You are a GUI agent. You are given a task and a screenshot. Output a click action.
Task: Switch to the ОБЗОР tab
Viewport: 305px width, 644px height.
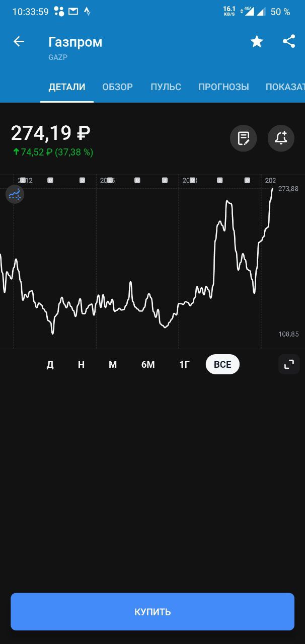[x=118, y=87]
